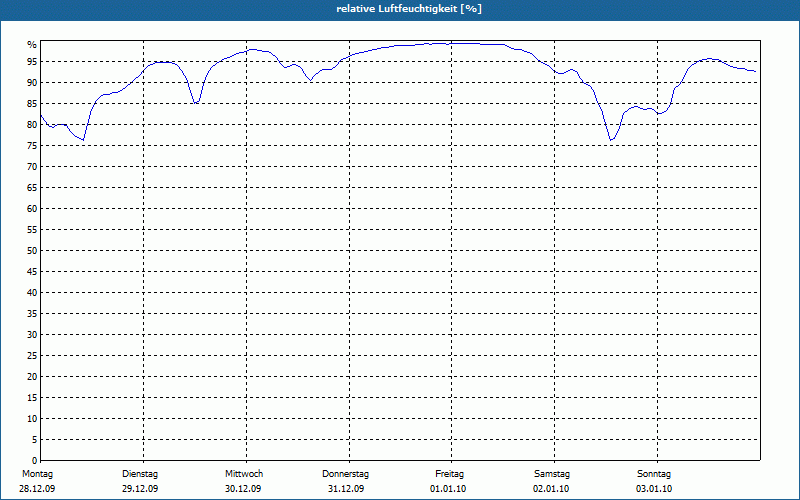Select the Samstag day label
This screenshot has width=800, height=500.
pos(552,474)
